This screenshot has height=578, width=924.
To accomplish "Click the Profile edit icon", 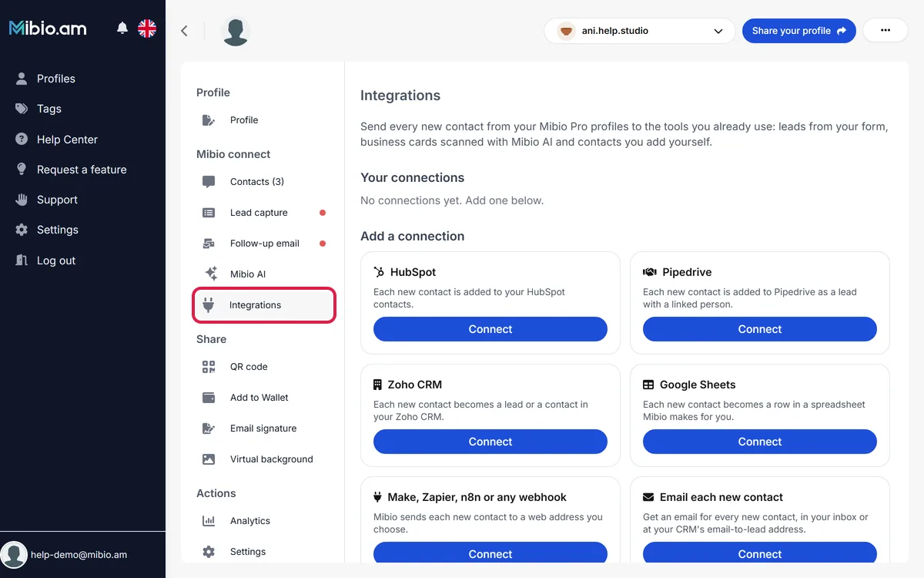I will [209, 120].
